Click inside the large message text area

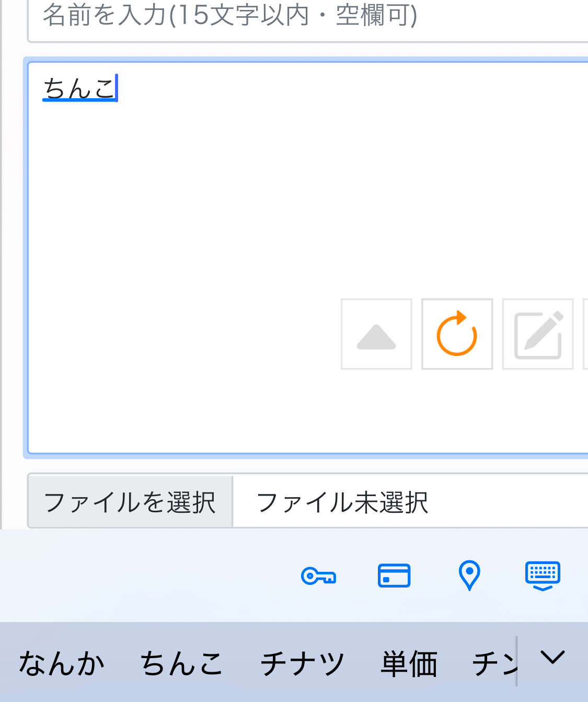308,257
